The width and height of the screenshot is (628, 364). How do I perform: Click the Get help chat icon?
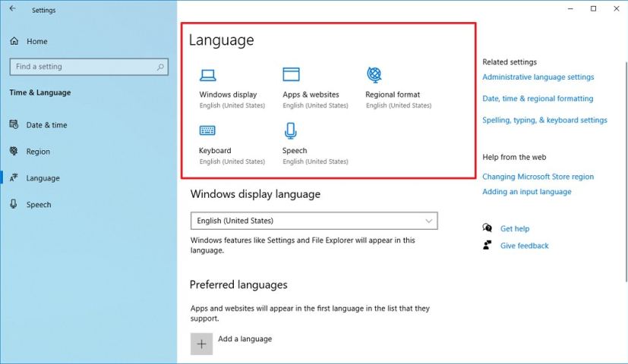coord(487,228)
